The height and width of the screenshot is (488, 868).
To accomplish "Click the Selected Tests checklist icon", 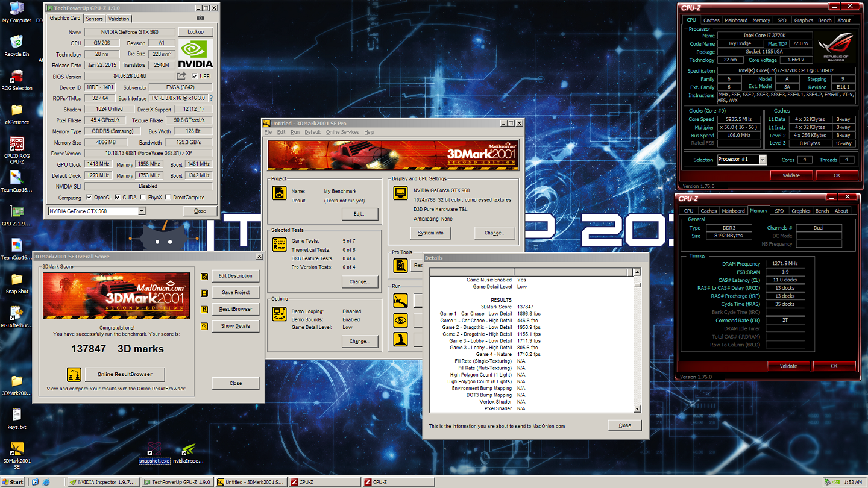I will [279, 244].
